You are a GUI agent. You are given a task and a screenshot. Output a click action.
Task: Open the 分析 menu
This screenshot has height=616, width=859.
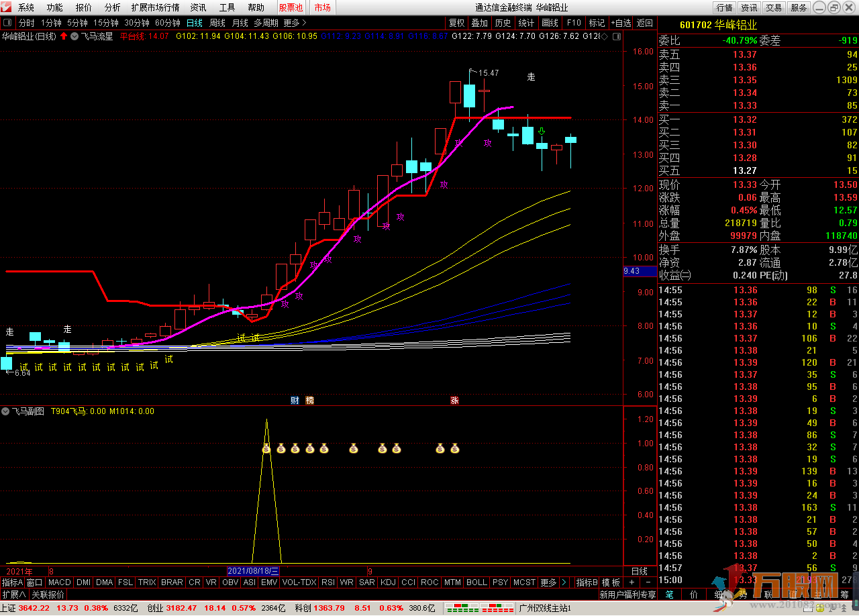pyautogui.click(x=113, y=8)
